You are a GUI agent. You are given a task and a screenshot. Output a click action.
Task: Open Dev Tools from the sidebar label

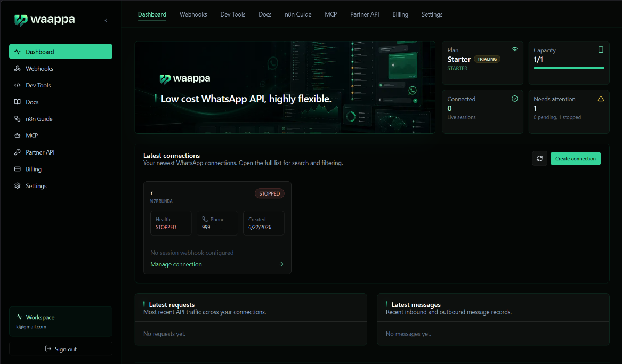[x=38, y=85]
